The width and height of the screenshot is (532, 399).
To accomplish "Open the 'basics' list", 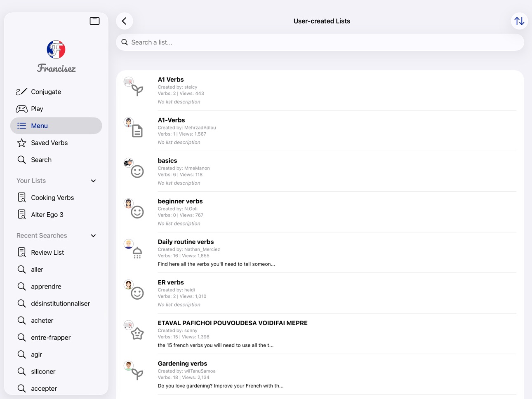I will click(167, 161).
